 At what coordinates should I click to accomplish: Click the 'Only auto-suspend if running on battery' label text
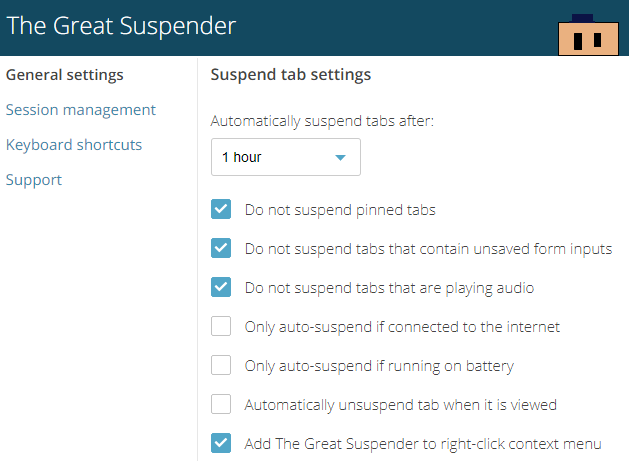pyautogui.click(x=379, y=366)
